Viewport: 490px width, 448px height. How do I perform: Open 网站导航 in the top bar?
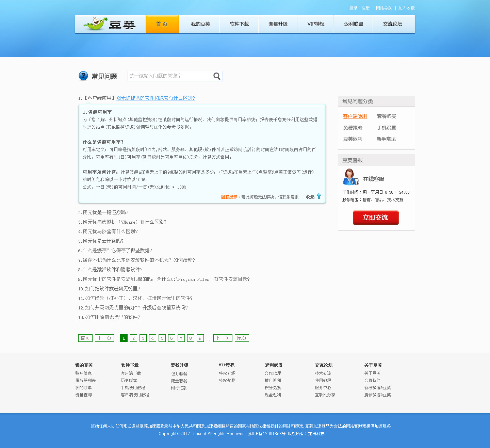384,8
